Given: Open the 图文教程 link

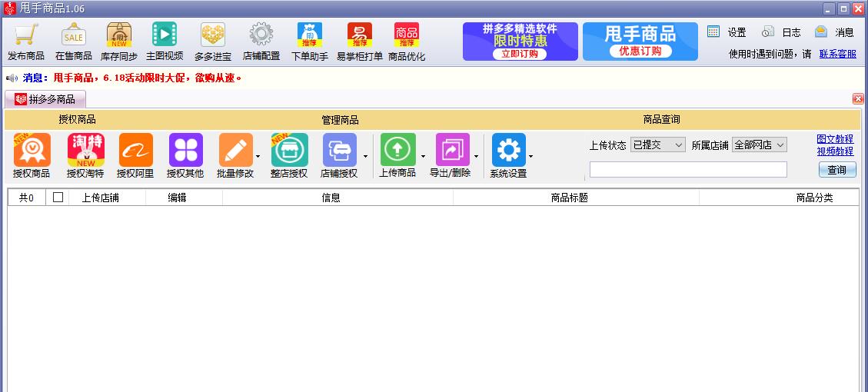Looking at the screenshot, I should tap(836, 139).
